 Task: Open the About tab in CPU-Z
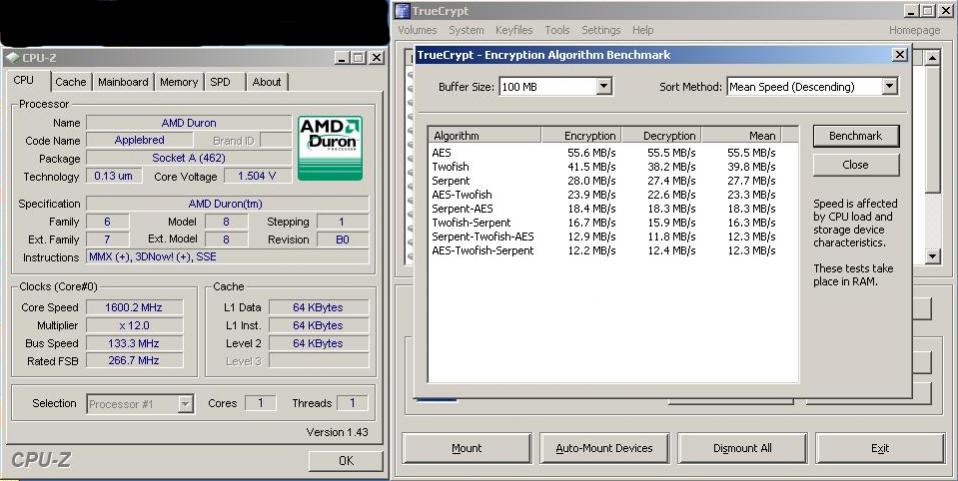click(x=267, y=82)
